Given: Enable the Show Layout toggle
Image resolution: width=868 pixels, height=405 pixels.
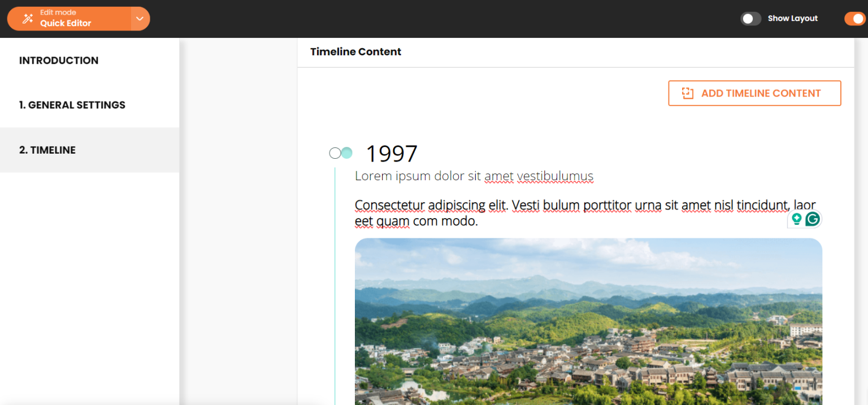Looking at the screenshot, I should click(750, 19).
